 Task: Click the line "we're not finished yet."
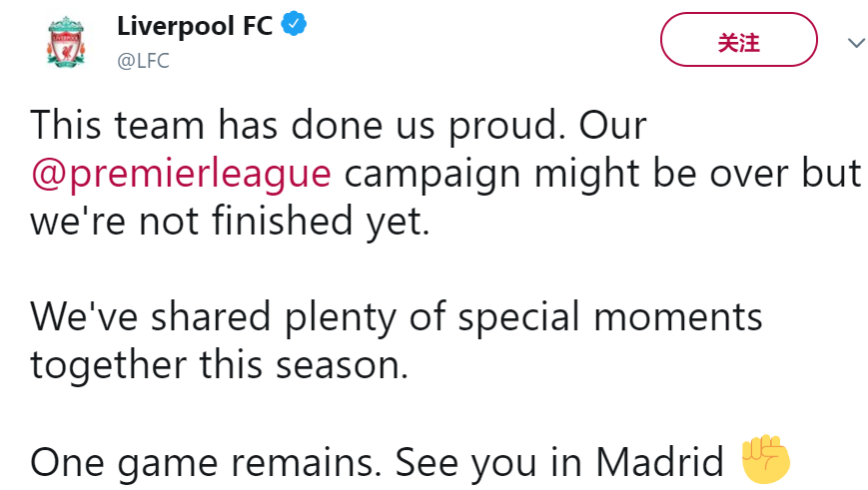[x=229, y=221]
